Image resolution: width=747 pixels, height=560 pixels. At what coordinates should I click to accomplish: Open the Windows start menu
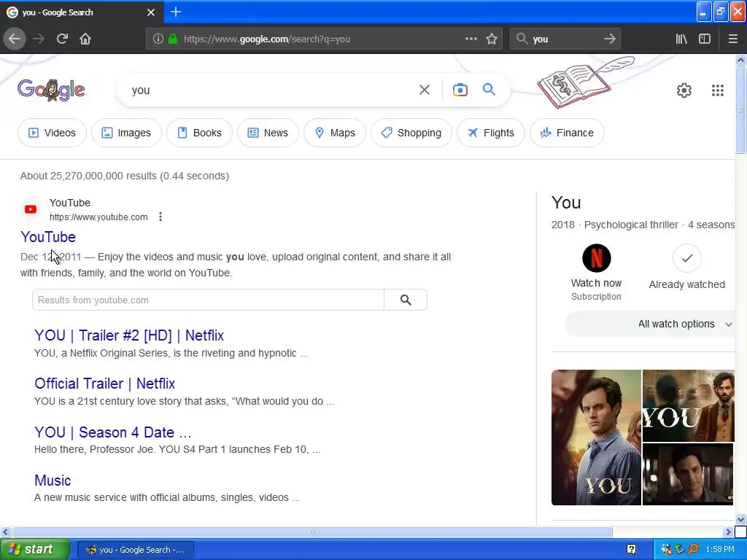point(35,549)
